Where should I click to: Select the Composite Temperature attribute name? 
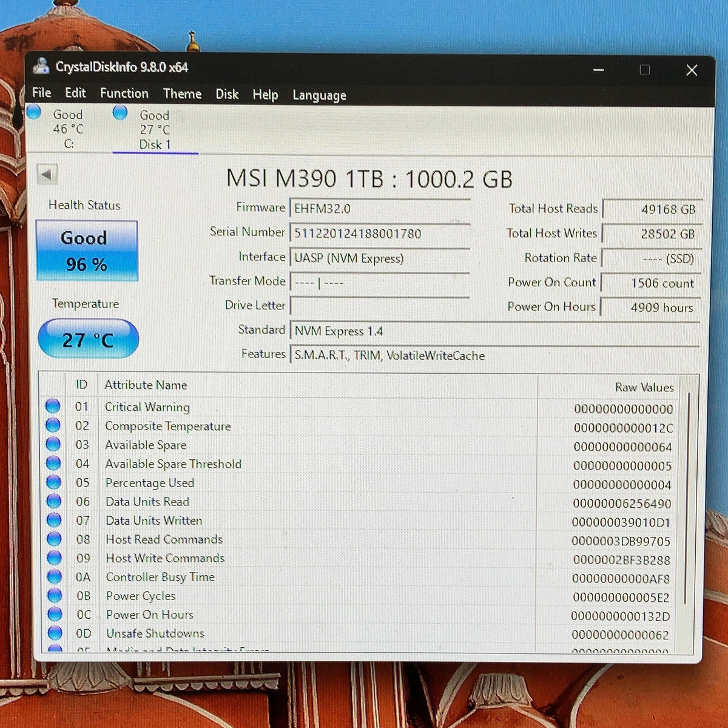pos(168,426)
